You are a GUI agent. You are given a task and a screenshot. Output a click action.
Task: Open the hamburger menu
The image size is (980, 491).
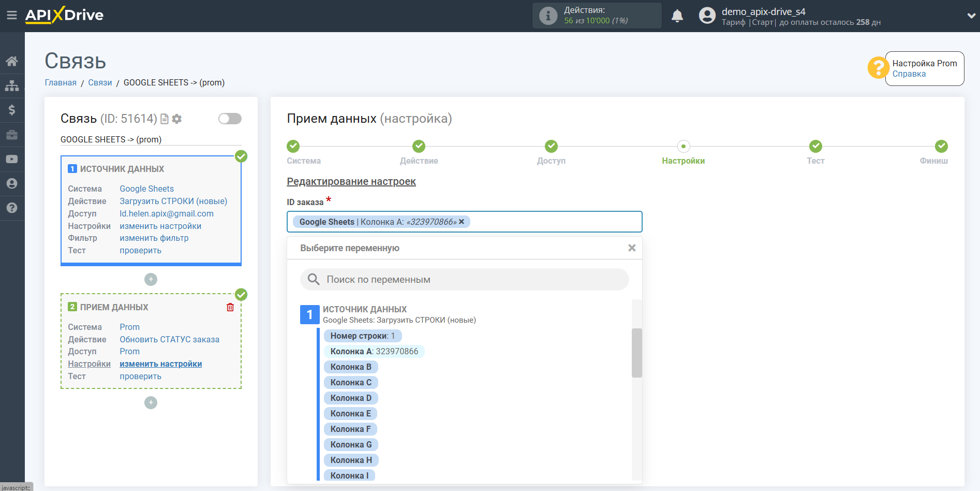12,16
